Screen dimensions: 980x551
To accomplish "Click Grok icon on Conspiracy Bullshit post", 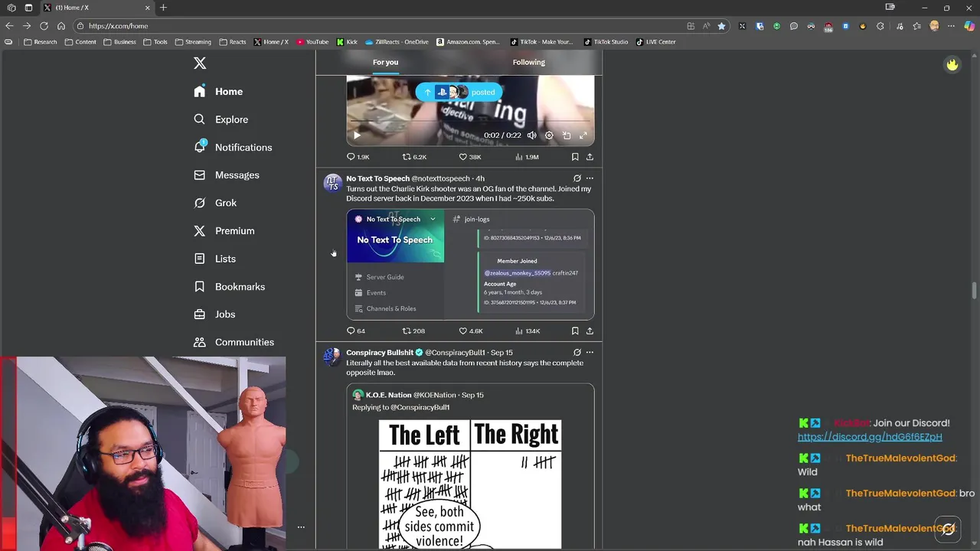I will 577,353.
